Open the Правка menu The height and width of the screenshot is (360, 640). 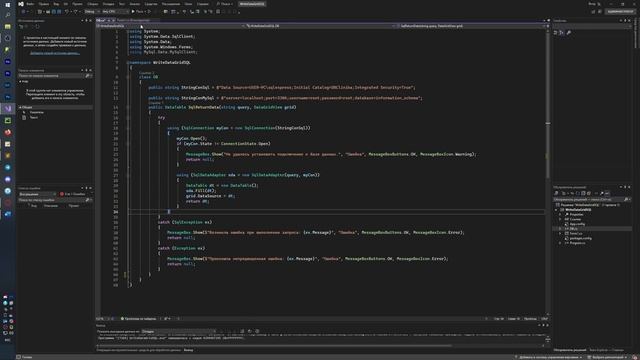pyautogui.click(x=43, y=4)
